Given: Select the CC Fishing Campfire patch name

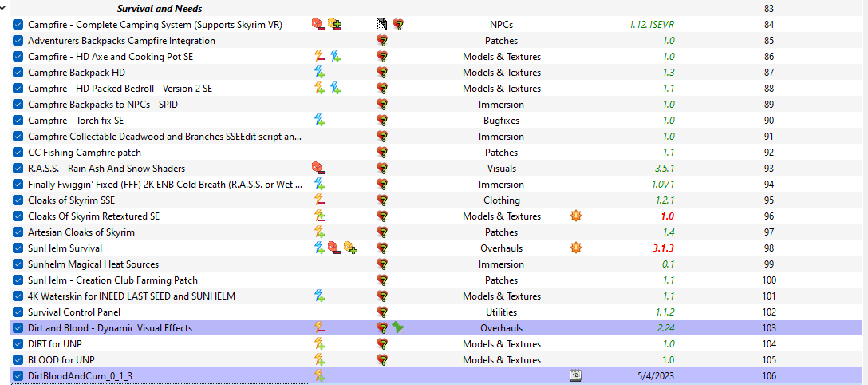Looking at the screenshot, I should [x=85, y=153].
